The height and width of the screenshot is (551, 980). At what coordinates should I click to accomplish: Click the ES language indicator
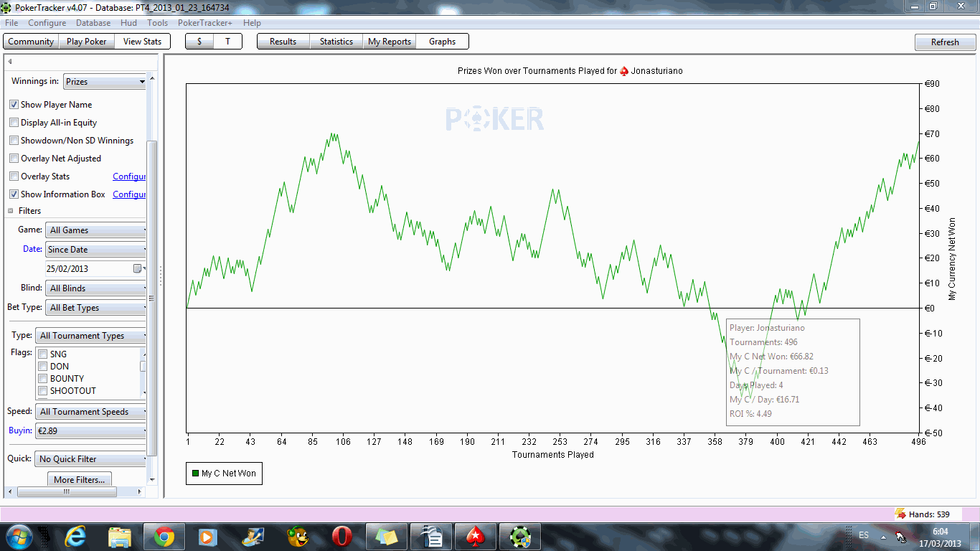click(864, 535)
